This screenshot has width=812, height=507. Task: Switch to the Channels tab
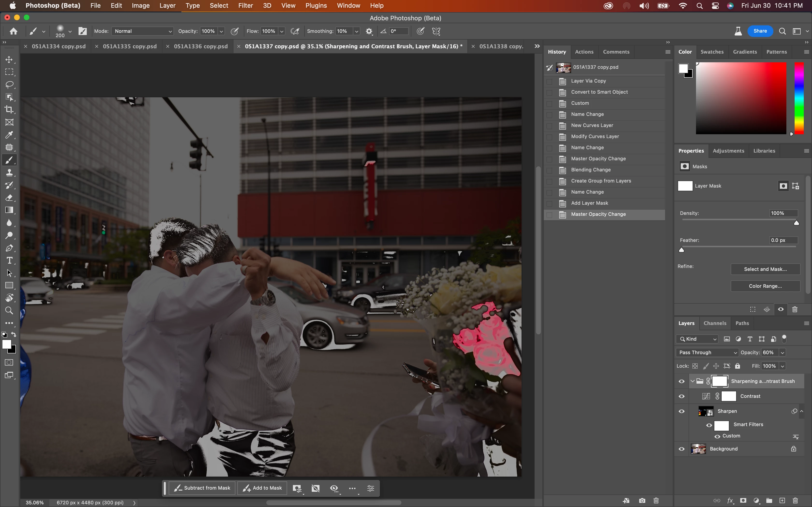[715, 323]
